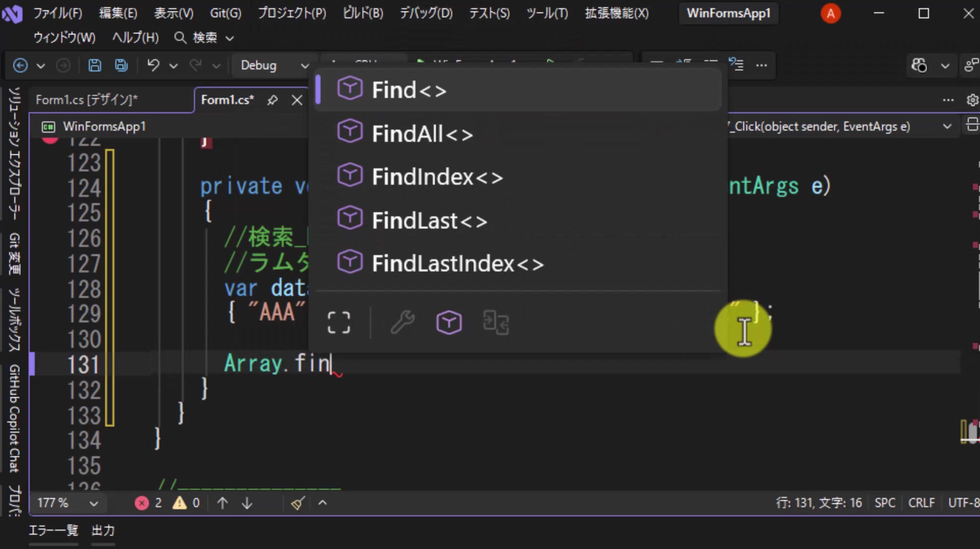Open the ファイル(F) menu
Viewport: 980px width, 549px height.
pos(58,13)
